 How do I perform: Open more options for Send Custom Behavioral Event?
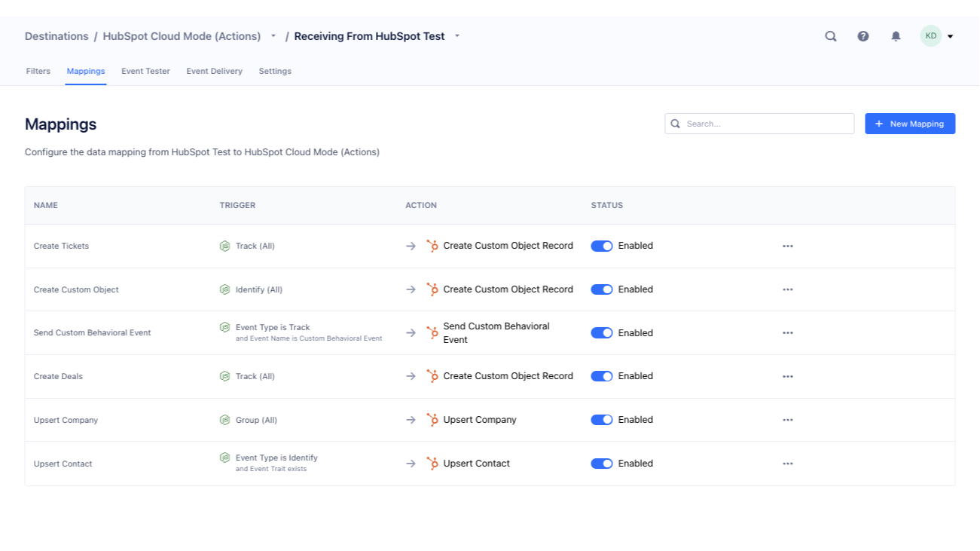point(788,333)
